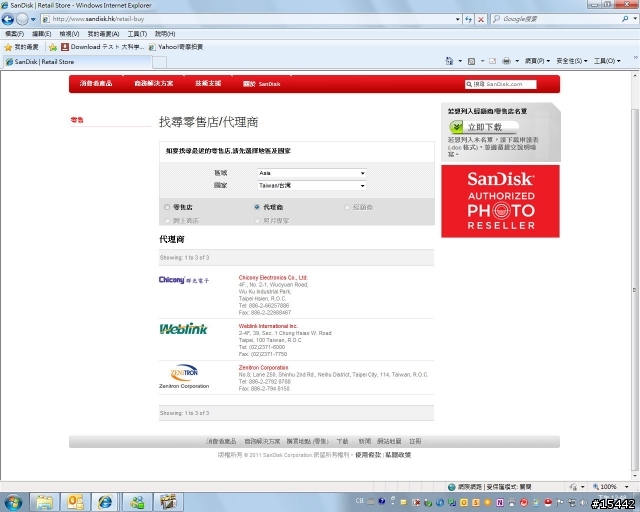Image resolution: width=640 pixels, height=512 pixels.
Task: Click the Home icon in command bar
Action: click(449, 61)
